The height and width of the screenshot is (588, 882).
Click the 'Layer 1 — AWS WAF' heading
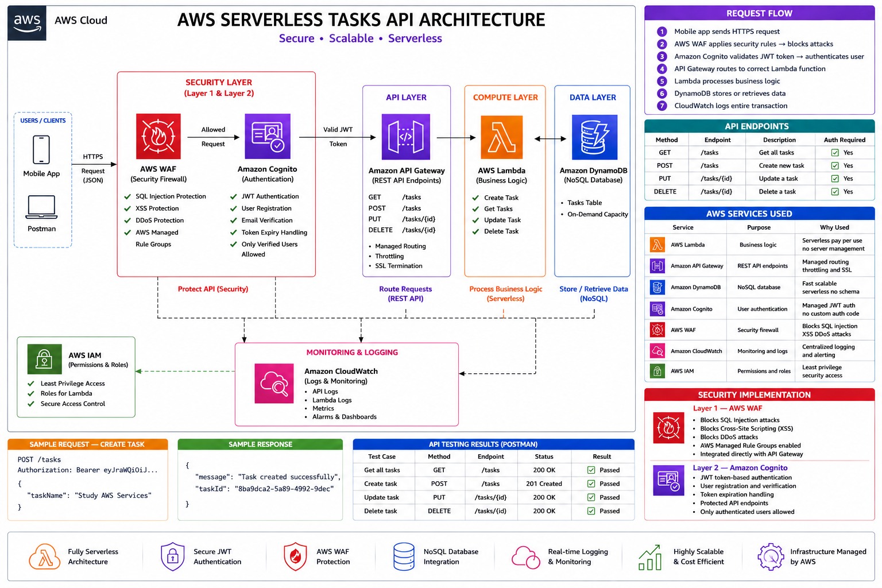[x=728, y=408]
